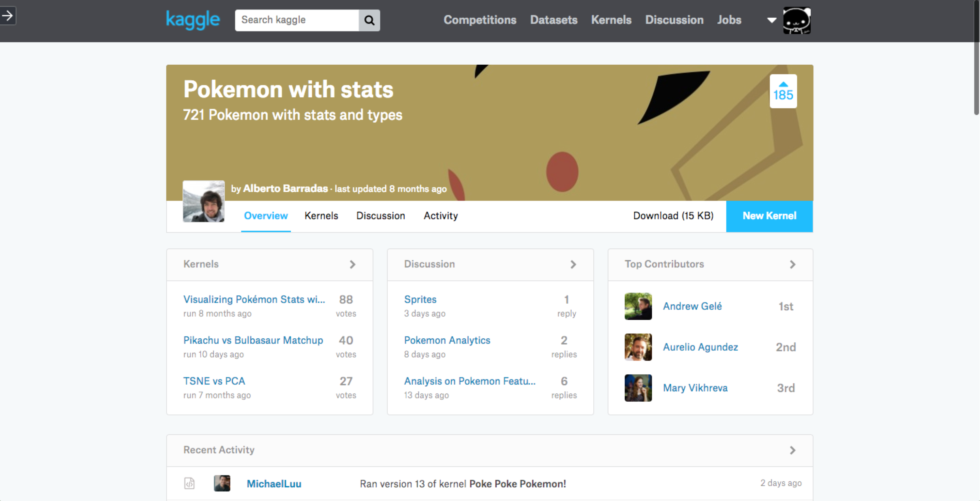
Task: Open the panda profile avatar
Action: tap(796, 20)
